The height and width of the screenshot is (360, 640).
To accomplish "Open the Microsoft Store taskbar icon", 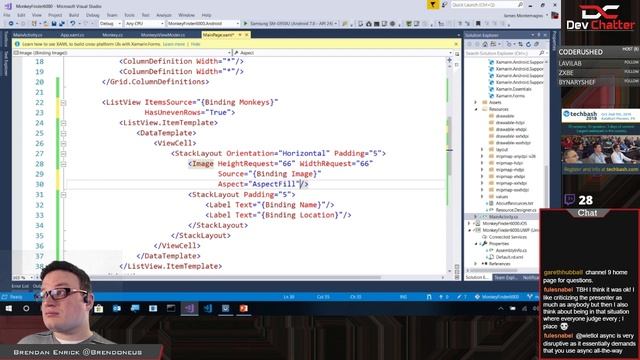I will pos(98,309).
